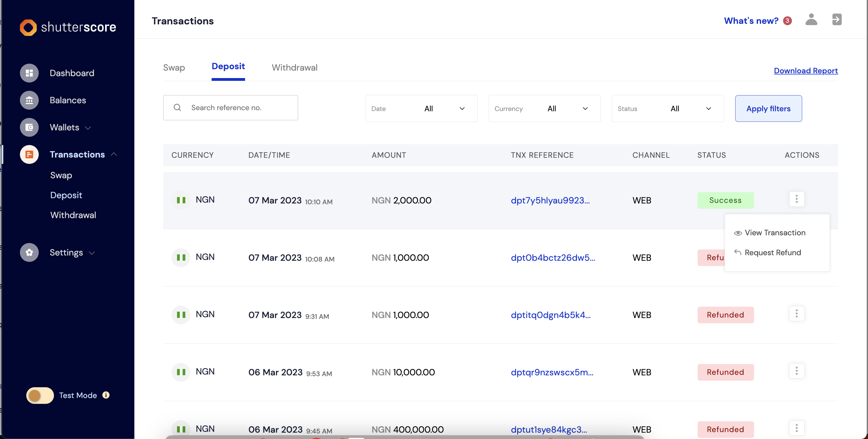
Task: Open reference dptut1sye84kgc3... link
Action: (x=549, y=430)
